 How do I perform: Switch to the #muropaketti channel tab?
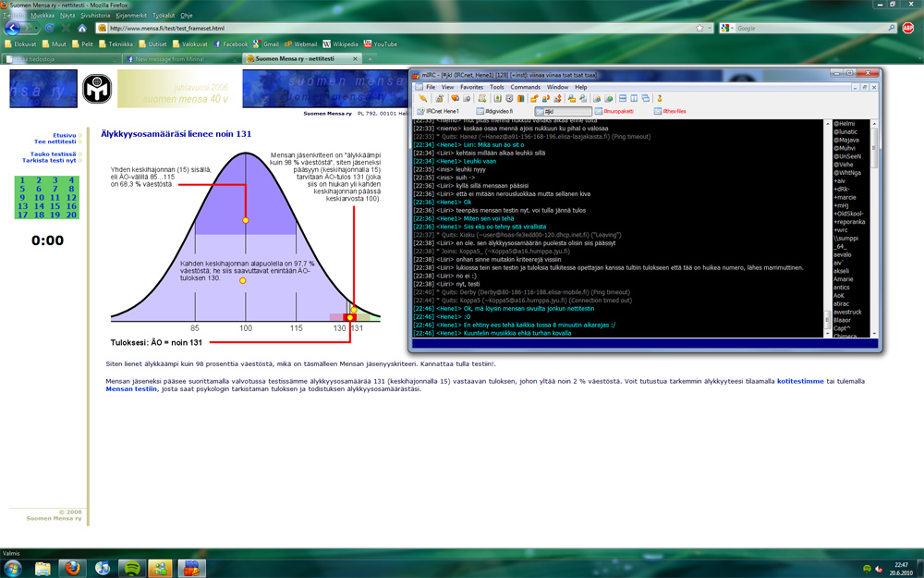click(x=614, y=111)
